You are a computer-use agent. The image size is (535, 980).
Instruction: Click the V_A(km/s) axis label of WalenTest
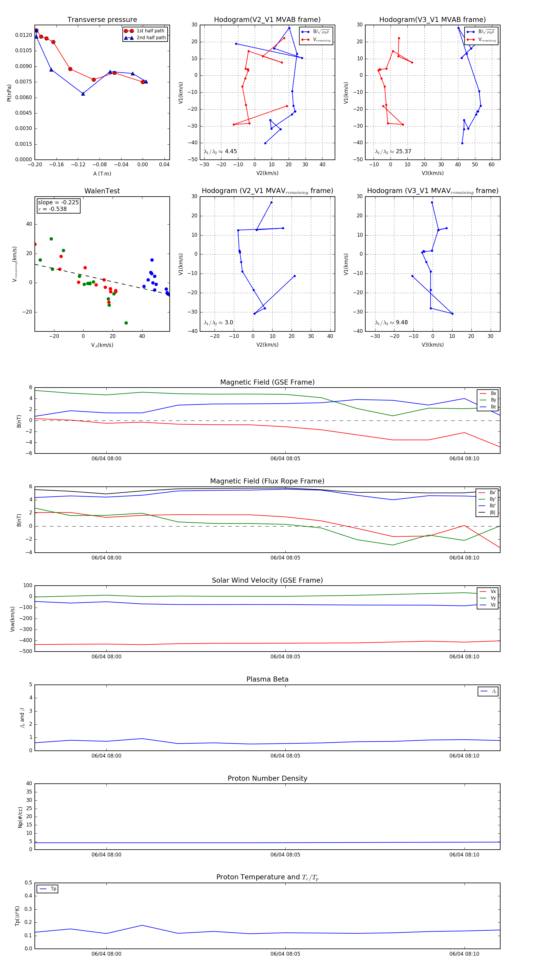click(x=102, y=345)
